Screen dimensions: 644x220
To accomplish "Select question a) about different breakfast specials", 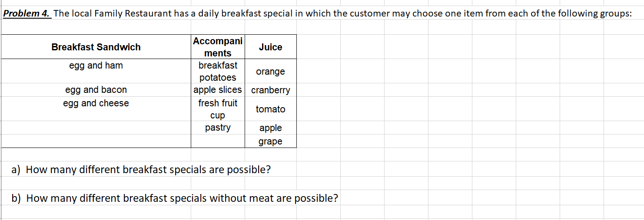I will pyautogui.click(x=141, y=170).
